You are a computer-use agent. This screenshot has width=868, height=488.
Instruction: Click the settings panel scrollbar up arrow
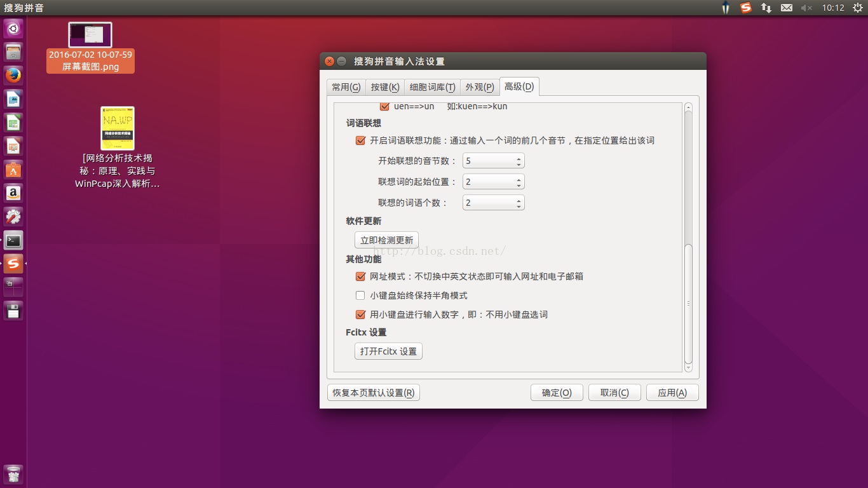tap(689, 107)
